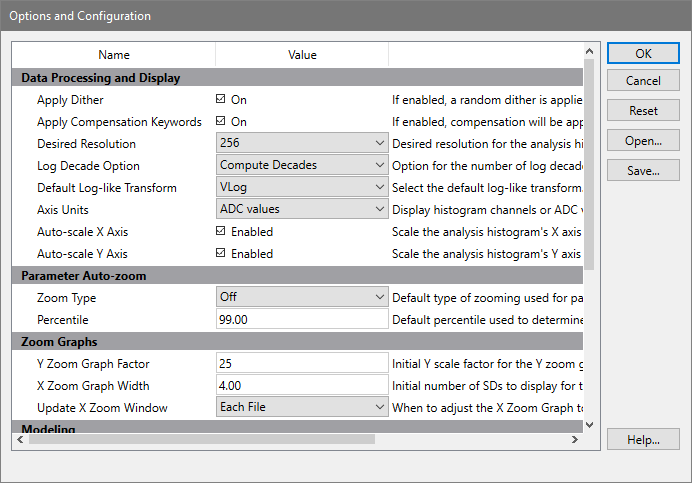Toggle the Apply Dither checkbox
692x483 pixels.
click(221, 100)
